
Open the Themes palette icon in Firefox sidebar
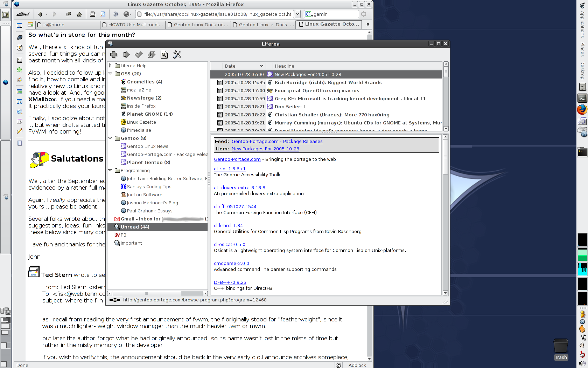pyautogui.click(x=20, y=80)
